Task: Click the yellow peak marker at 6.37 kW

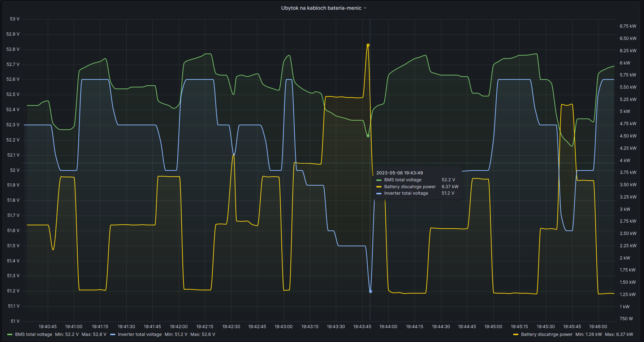Action: point(368,45)
